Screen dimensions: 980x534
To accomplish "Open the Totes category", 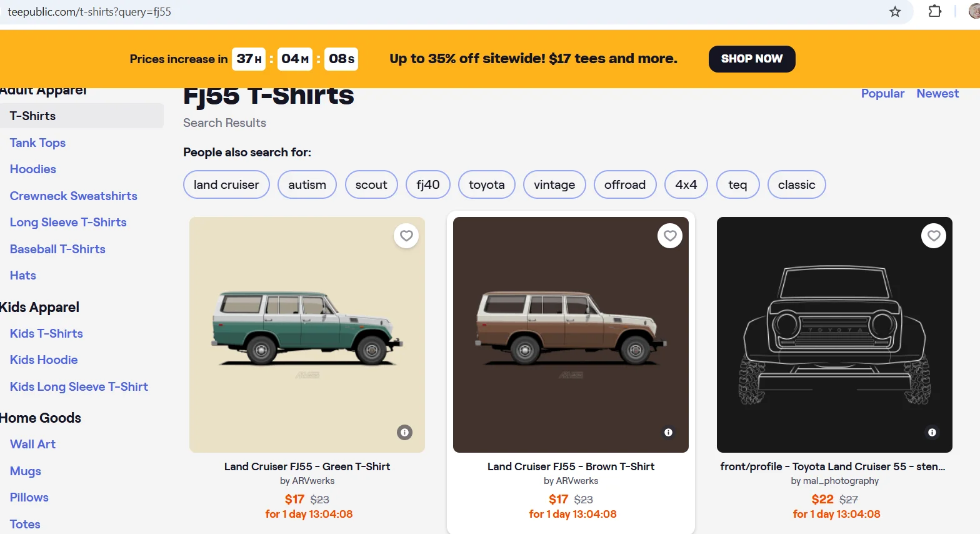I will click(25, 524).
